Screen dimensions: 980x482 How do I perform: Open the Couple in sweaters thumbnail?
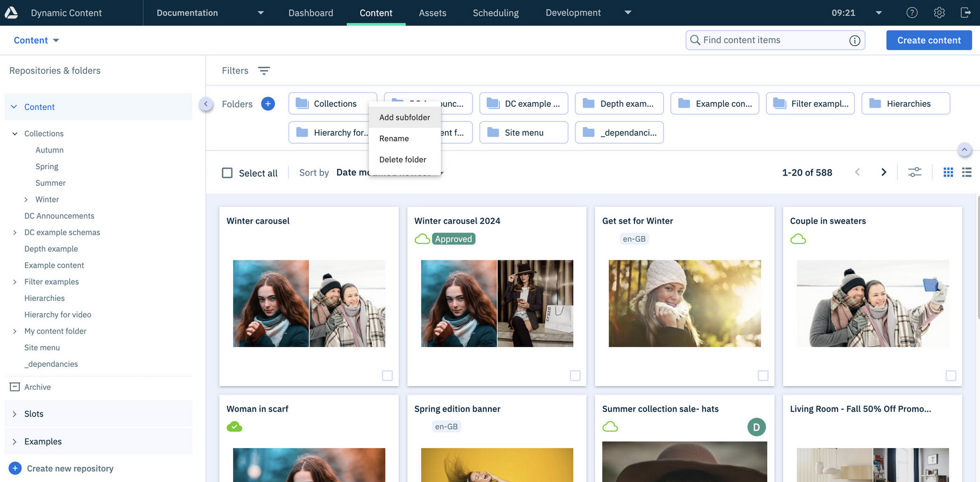click(873, 303)
